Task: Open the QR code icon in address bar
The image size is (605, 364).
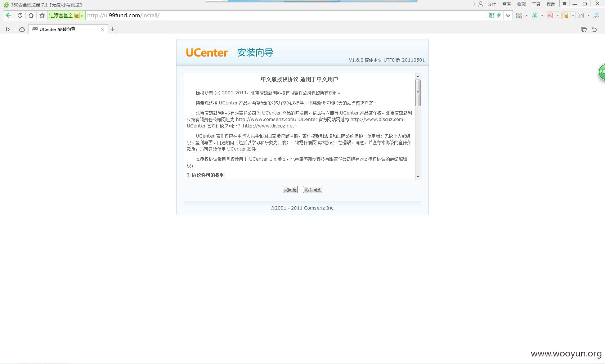Action: (491, 15)
